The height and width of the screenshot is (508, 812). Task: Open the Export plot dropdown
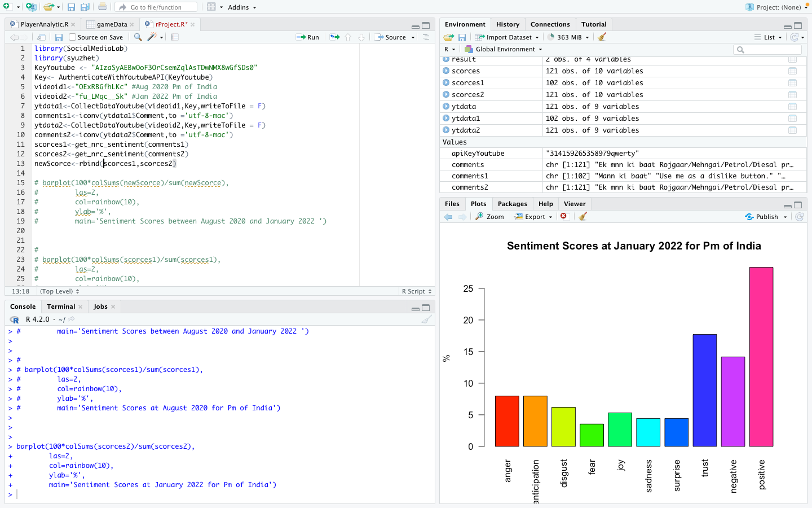coord(533,217)
